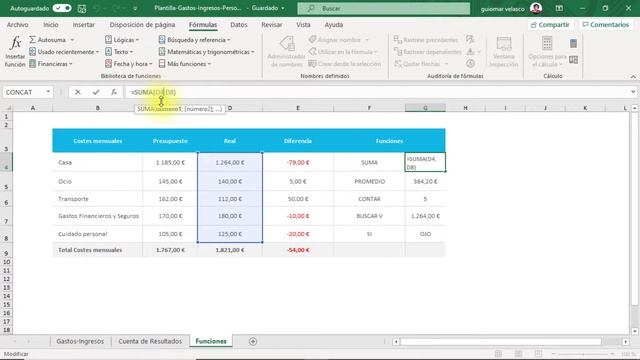The width and height of the screenshot is (640, 360).
Task: Switch to the Gastos-Ingresos sheet tab
Action: (x=80, y=341)
